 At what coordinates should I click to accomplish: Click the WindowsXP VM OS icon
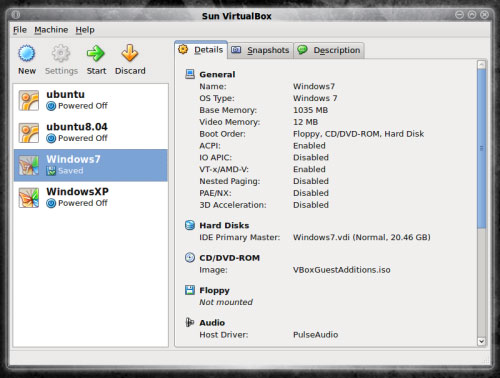coord(29,198)
